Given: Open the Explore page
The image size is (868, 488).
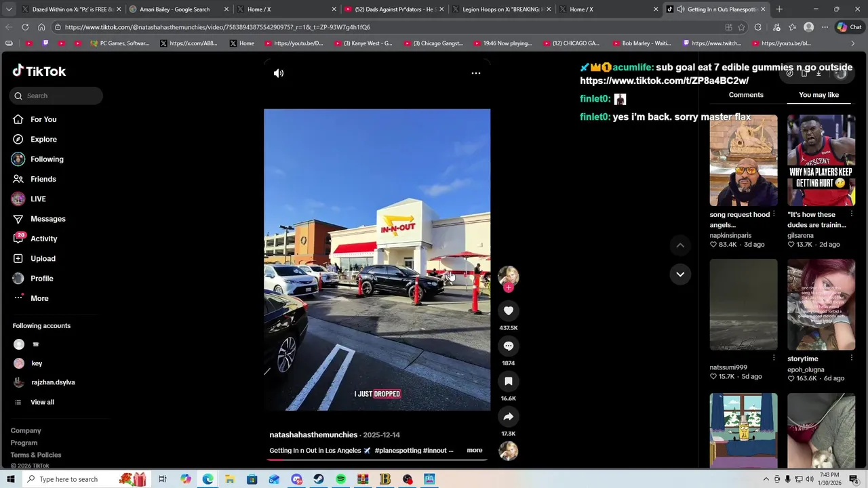Looking at the screenshot, I should 43,139.
